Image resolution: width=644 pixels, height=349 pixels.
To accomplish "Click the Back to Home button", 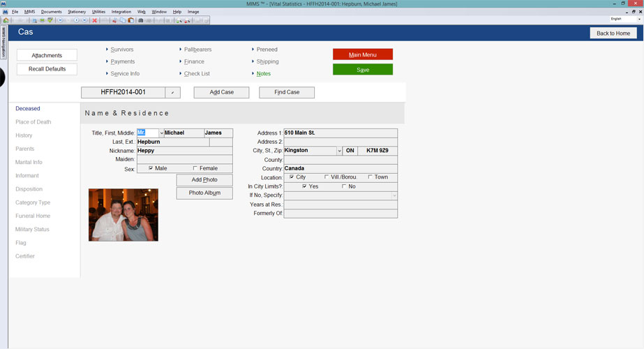I will point(613,34).
